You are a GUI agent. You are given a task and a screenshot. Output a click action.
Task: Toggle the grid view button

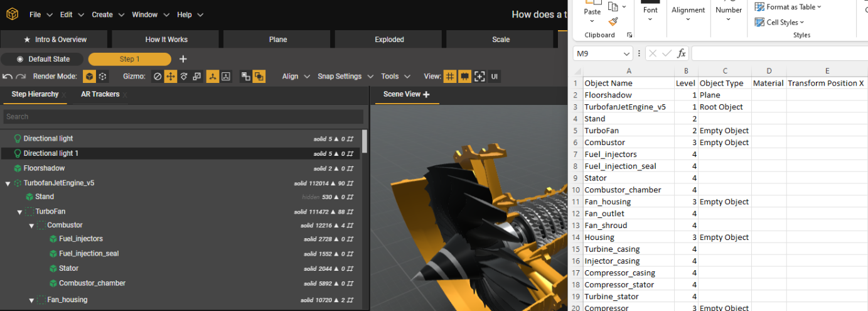[x=449, y=77]
